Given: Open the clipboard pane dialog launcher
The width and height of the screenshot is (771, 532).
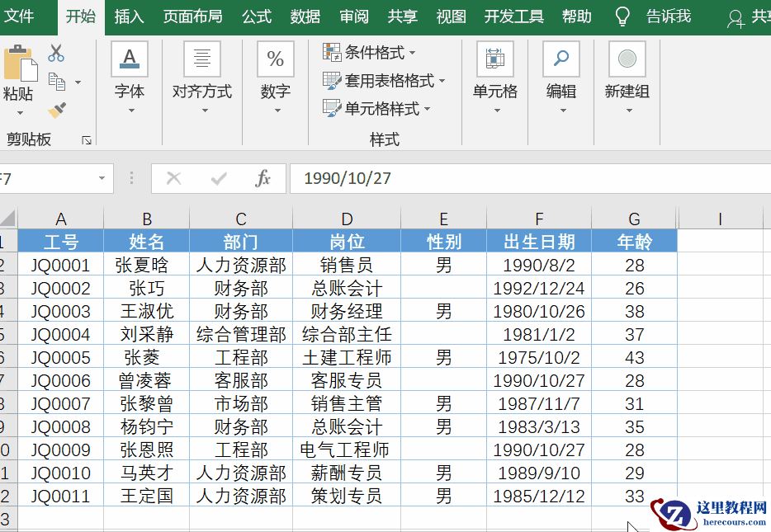Looking at the screenshot, I should point(87,141).
